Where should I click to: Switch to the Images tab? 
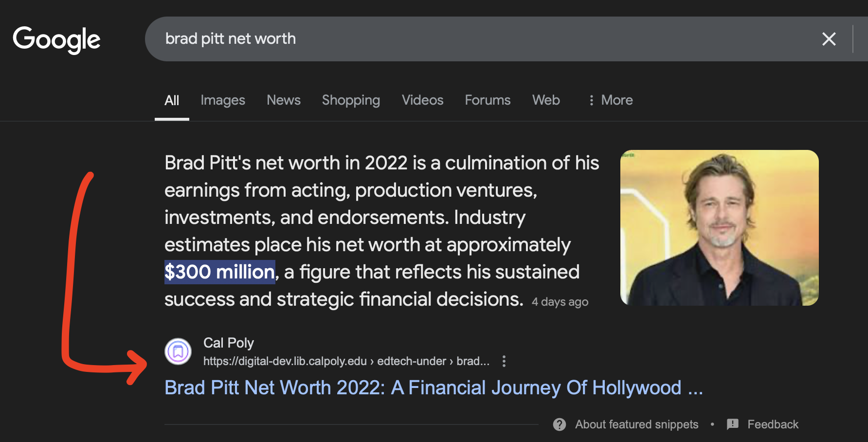pos(223,100)
